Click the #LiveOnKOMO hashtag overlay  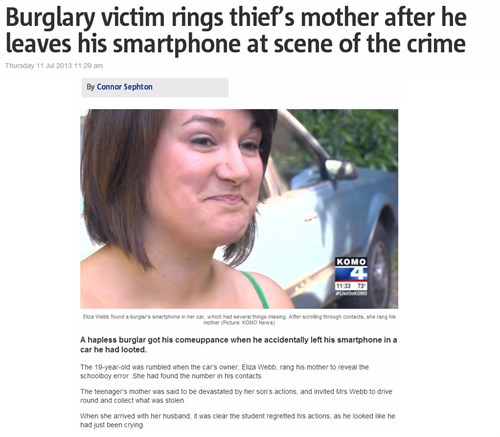(351, 293)
